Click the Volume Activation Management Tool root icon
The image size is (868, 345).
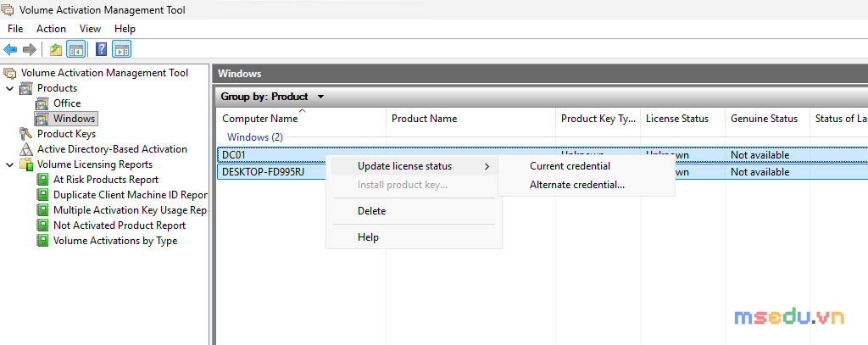click(9, 73)
